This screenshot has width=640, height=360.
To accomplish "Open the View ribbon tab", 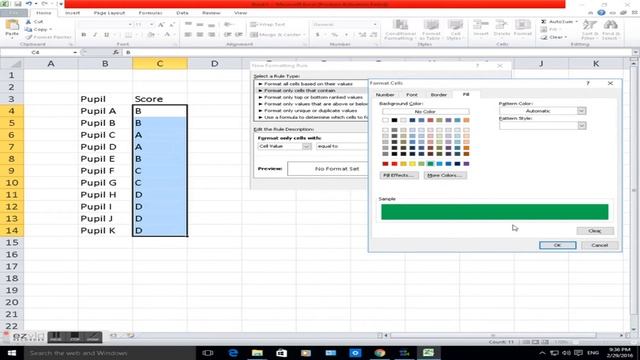I will pos(240,13).
